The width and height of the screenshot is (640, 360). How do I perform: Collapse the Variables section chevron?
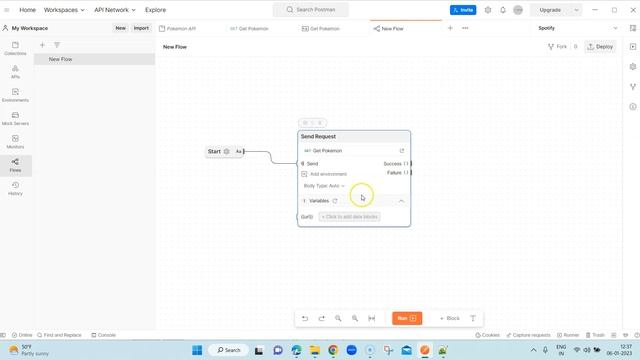[x=401, y=201]
